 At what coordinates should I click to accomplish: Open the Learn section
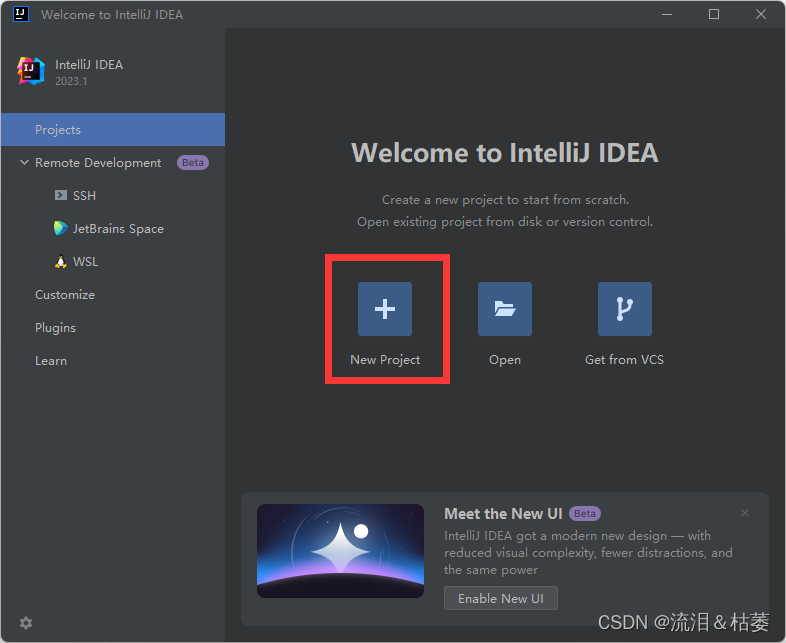[x=51, y=361]
